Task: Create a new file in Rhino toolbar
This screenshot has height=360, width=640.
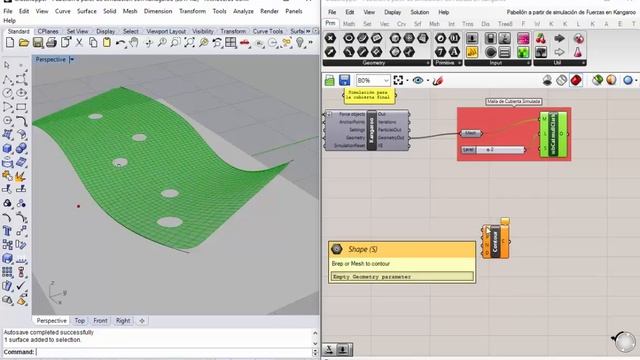Action: point(10,42)
